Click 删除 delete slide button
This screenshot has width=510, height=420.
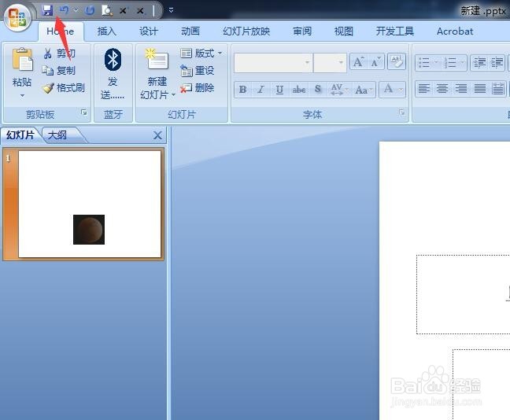tap(197, 88)
